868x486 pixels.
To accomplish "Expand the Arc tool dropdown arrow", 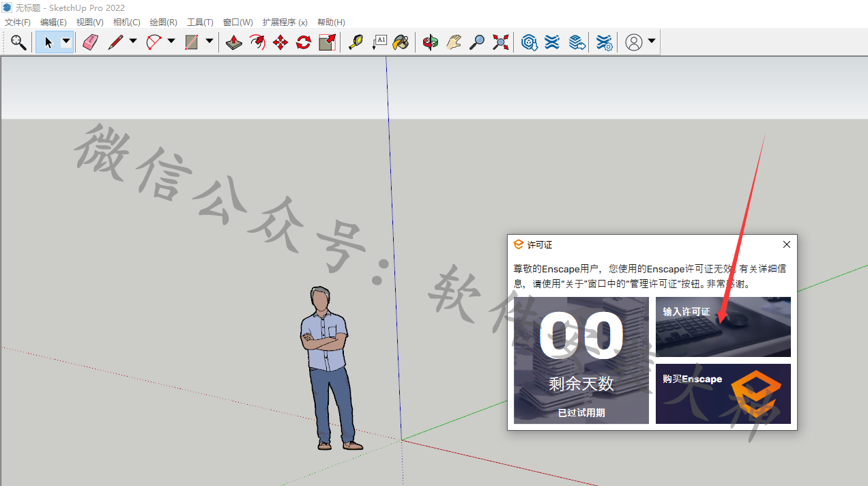I will 171,42.
